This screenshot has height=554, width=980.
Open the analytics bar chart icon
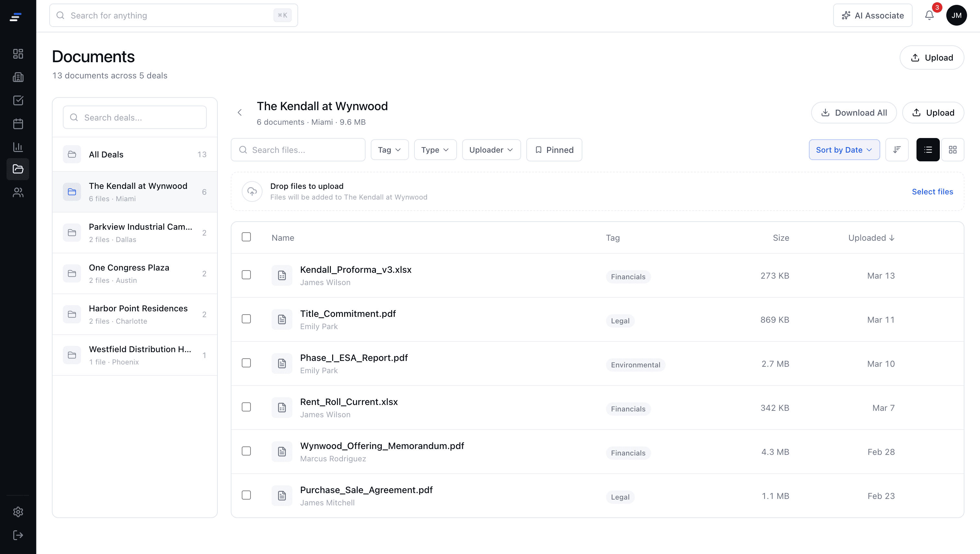18,147
